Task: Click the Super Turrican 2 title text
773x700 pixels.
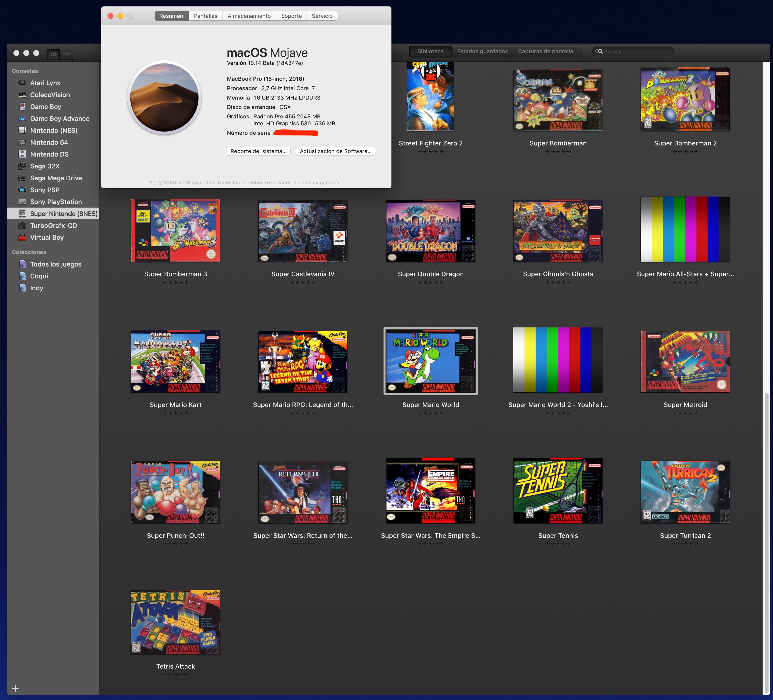Action: (x=685, y=536)
